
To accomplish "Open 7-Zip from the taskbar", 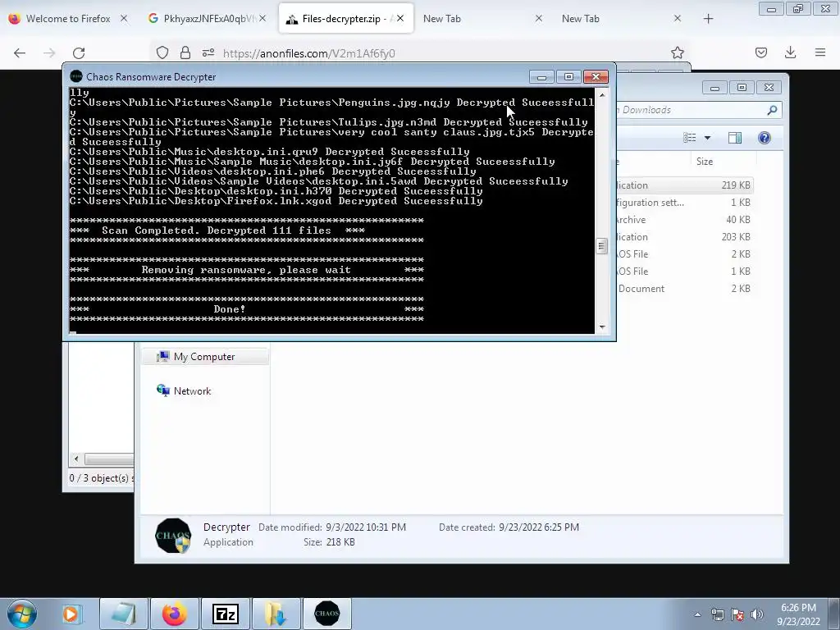I will (226, 614).
